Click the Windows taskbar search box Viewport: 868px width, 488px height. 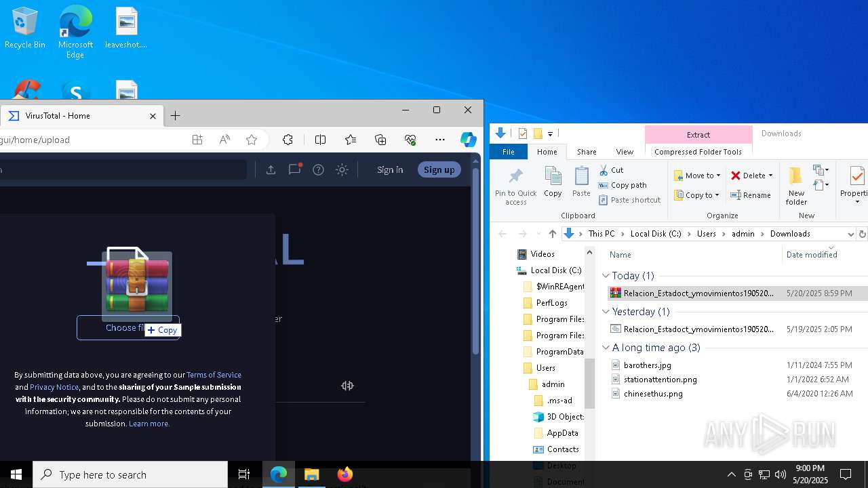(x=130, y=474)
